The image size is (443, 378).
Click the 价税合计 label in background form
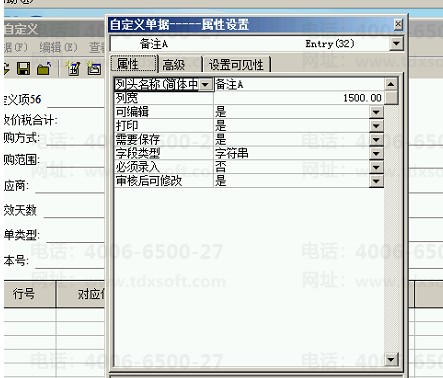[31, 120]
